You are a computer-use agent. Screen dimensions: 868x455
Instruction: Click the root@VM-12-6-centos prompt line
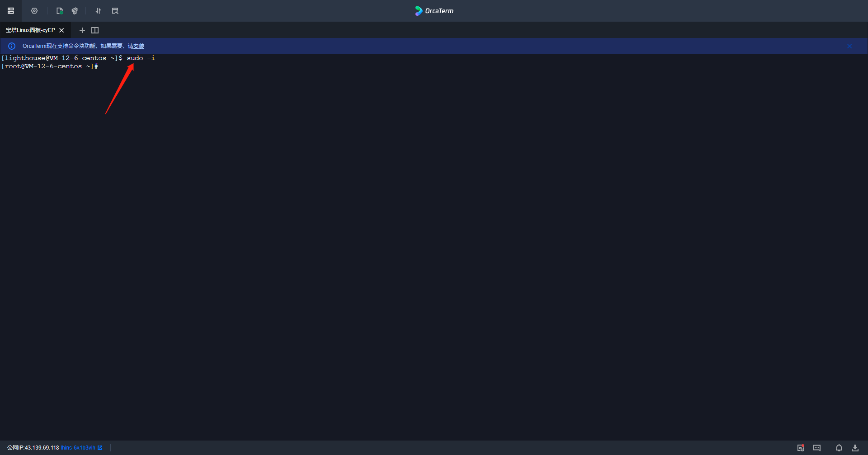pyautogui.click(x=50, y=66)
